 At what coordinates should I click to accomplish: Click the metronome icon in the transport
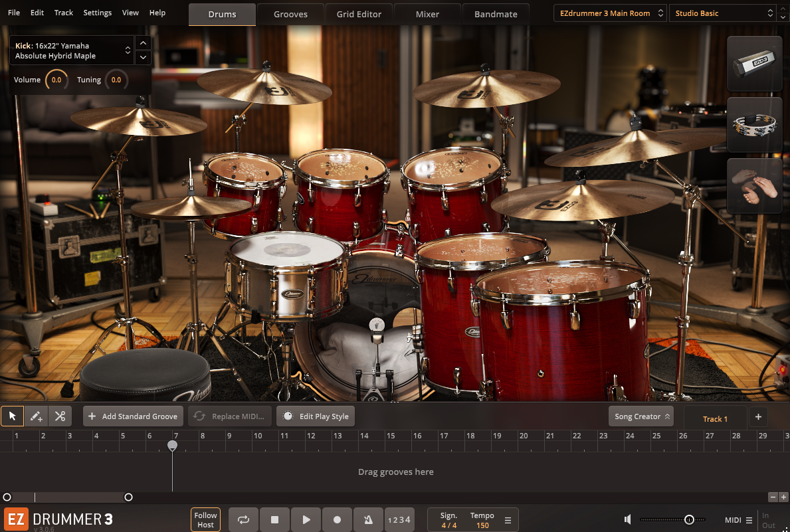click(x=368, y=520)
